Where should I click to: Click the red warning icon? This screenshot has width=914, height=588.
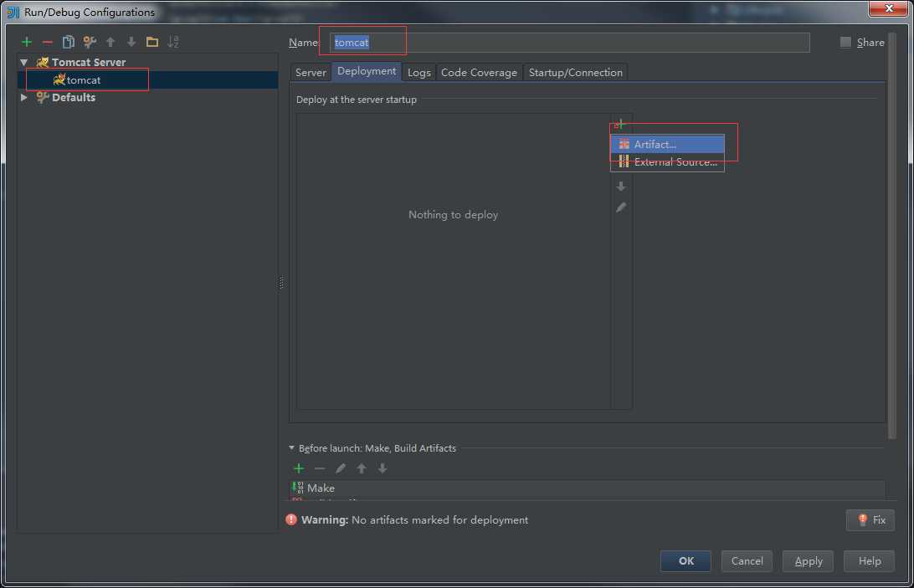pyautogui.click(x=291, y=519)
